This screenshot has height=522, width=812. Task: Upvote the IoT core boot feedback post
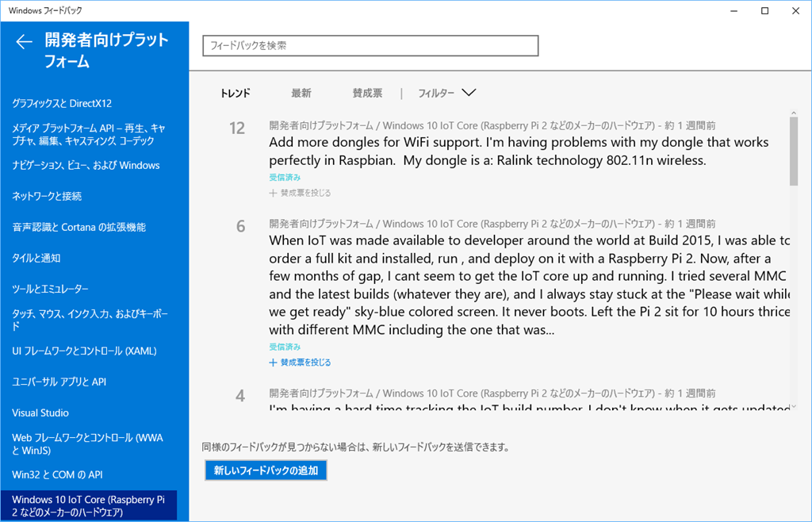point(301,363)
